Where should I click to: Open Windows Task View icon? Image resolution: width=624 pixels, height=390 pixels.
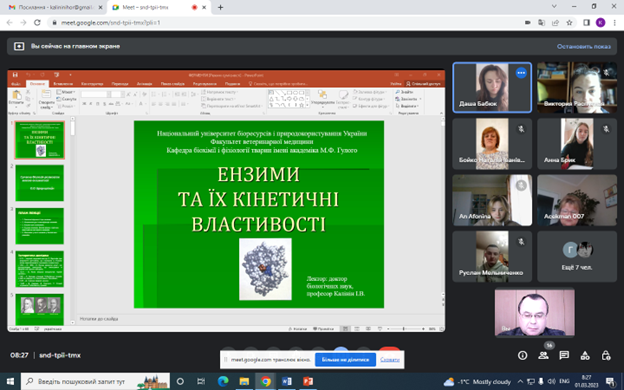[201, 381]
